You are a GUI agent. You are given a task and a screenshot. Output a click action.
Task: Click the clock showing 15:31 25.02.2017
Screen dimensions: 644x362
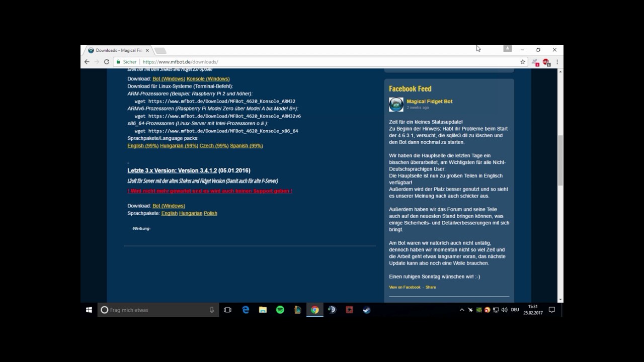tap(533, 310)
